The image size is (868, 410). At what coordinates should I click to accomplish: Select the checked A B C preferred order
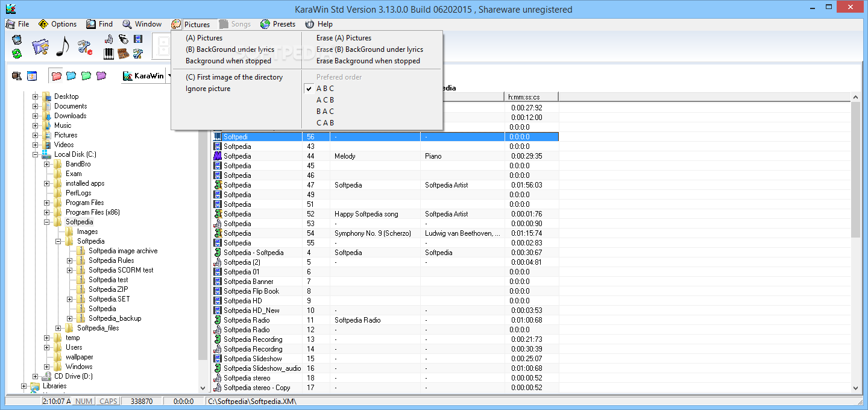tap(325, 89)
